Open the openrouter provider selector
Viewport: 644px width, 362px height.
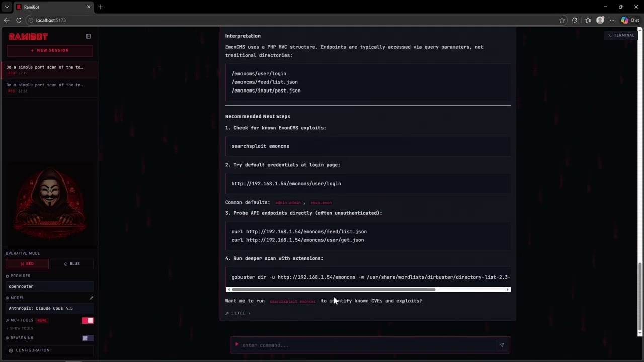(x=49, y=286)
